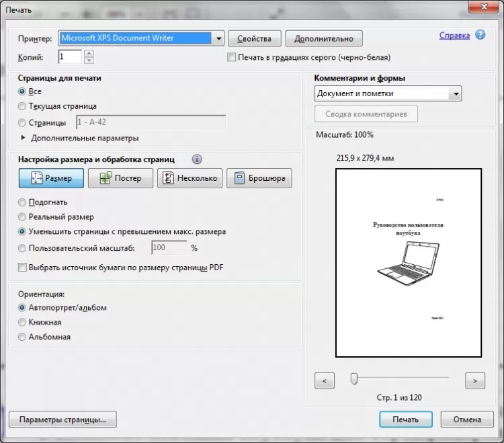Image resolution: width=504 pixels, height=443 pixels.
Task: Switch to Постер print mode
Action: (120, 178)
